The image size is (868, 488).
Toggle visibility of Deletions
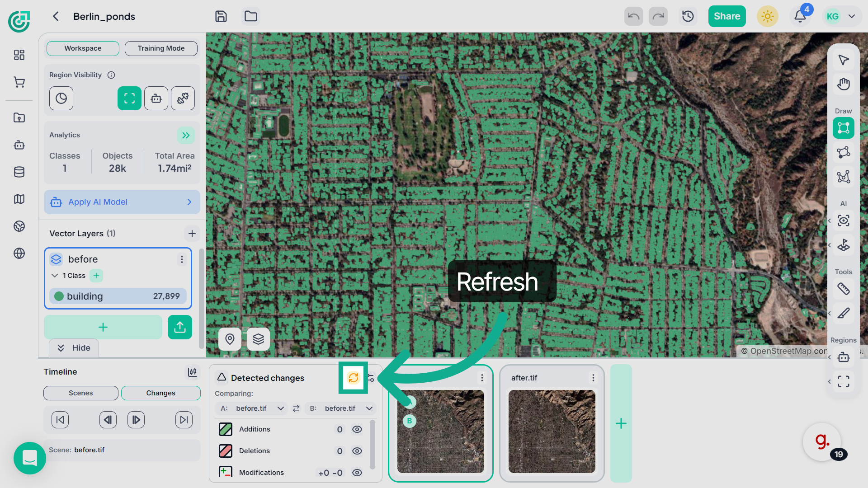pos(357,451)
